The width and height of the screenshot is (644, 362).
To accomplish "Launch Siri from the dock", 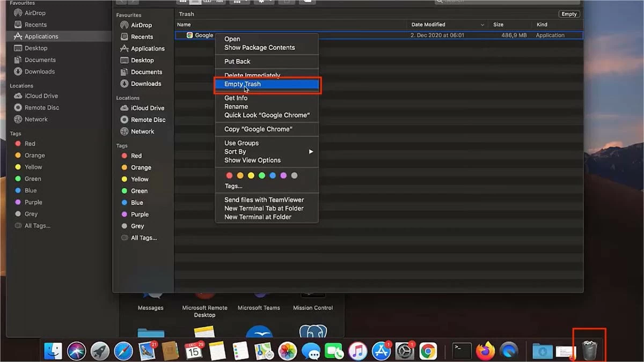I will pos(77,351).
